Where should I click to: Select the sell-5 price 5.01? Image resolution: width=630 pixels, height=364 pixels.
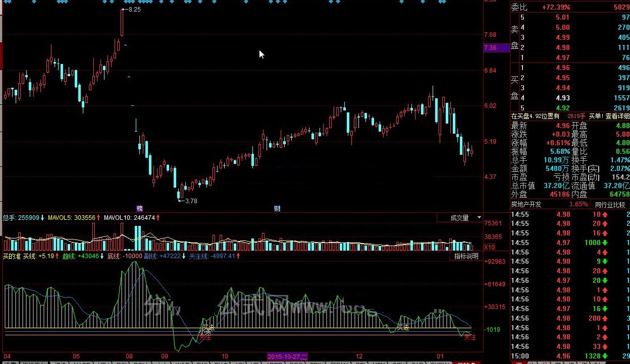click(x=562, y=18)
